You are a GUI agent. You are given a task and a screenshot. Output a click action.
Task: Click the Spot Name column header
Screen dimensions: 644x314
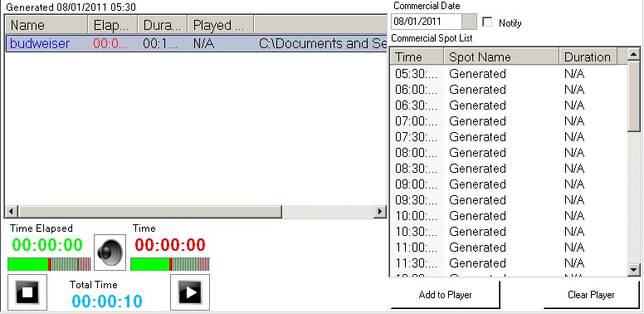pyautogui.click(x=501, y=56)
